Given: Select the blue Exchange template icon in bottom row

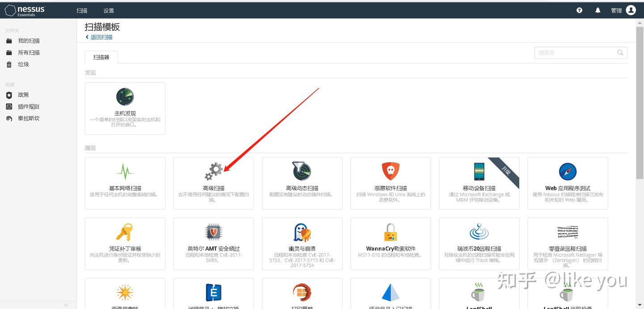Looking at the screenshot, I should (213, 292).
